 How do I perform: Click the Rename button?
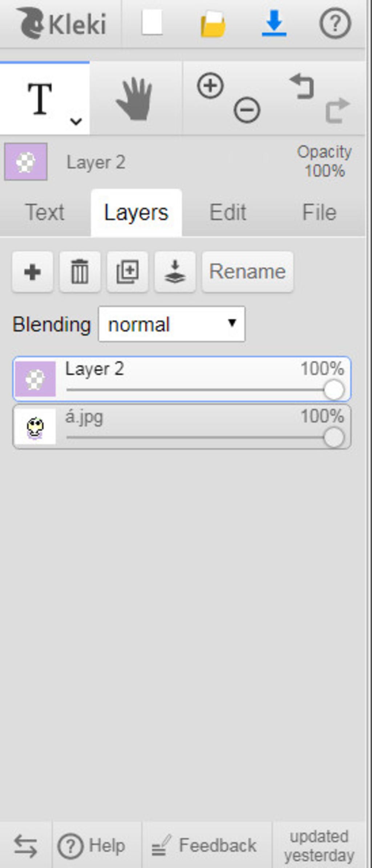pos(248,272)
